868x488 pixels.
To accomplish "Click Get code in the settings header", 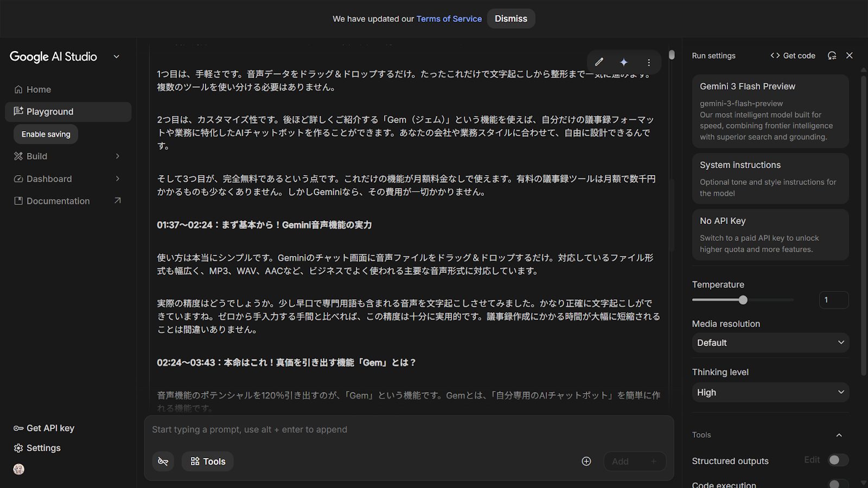I will 793,55.
